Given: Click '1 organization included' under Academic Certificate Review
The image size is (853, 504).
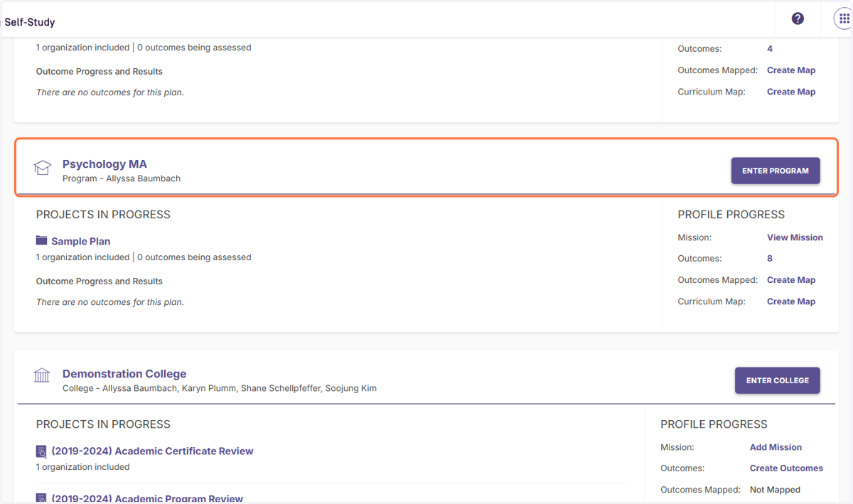Looking at the screenshot, I should pyautogui.click(x=82, y=467).
